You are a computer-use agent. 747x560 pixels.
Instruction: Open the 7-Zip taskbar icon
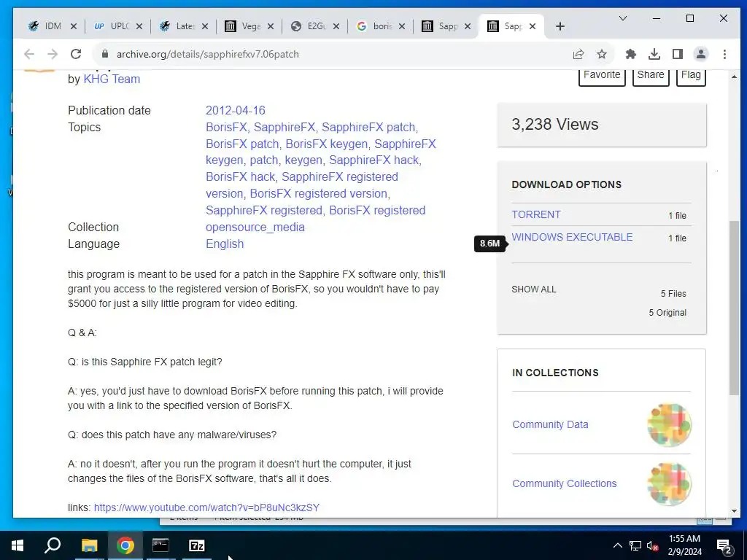196,545
